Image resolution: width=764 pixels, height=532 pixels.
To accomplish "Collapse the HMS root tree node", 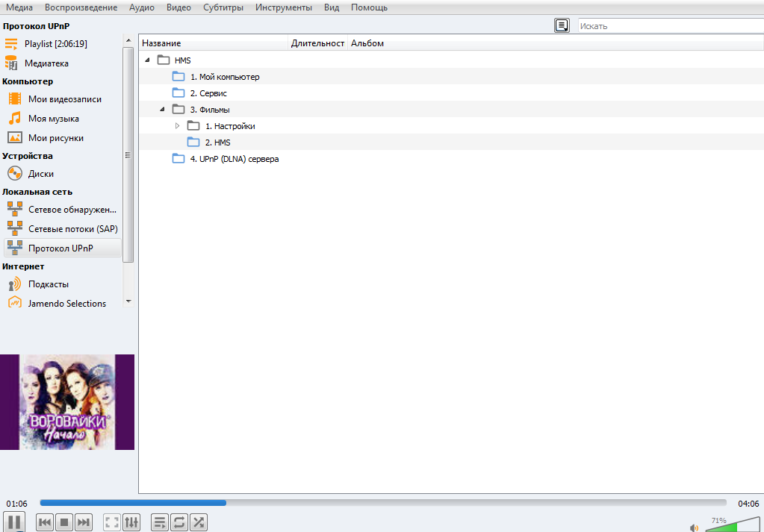I will point(147,60).
